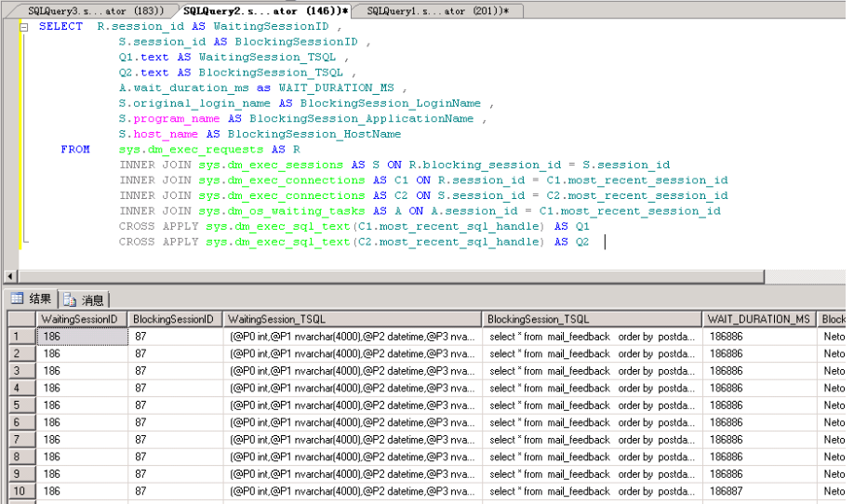The image size is (854, 504).
Task: Click the editor horizontal scrollbar thumb
Action: [x=391, y=276]
